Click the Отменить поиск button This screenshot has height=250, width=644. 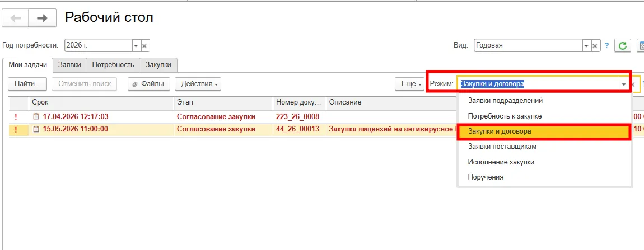85,84
